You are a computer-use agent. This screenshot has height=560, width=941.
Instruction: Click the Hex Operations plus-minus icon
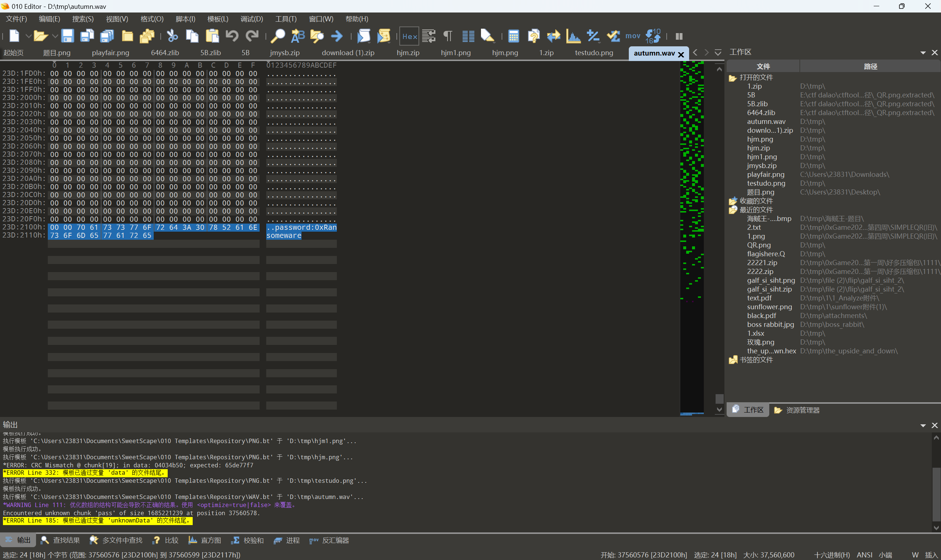click(x=593, y=36)
